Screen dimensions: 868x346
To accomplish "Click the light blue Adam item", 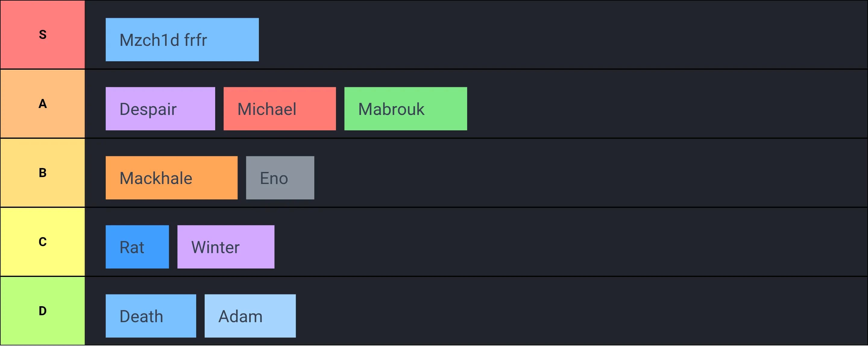I will coord(250,316).
